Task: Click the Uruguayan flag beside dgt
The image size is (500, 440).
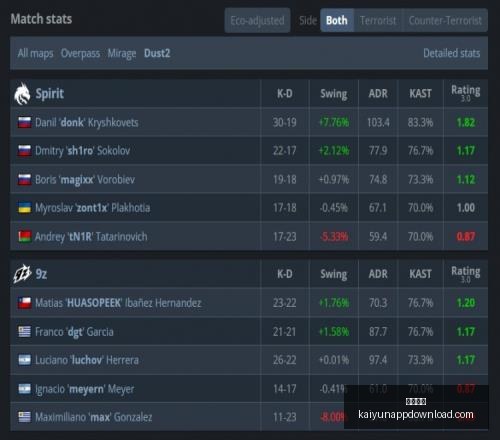Action: click(25, 332)
